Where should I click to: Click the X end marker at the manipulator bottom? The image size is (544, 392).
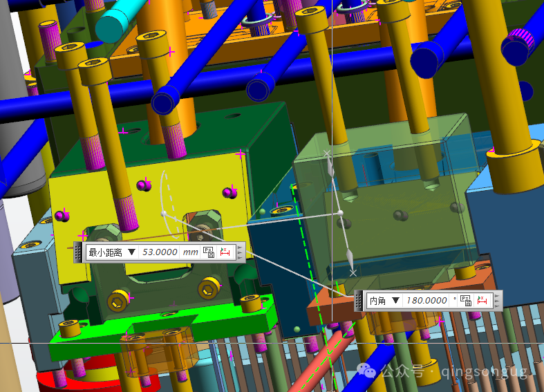(x=353, y=273)
